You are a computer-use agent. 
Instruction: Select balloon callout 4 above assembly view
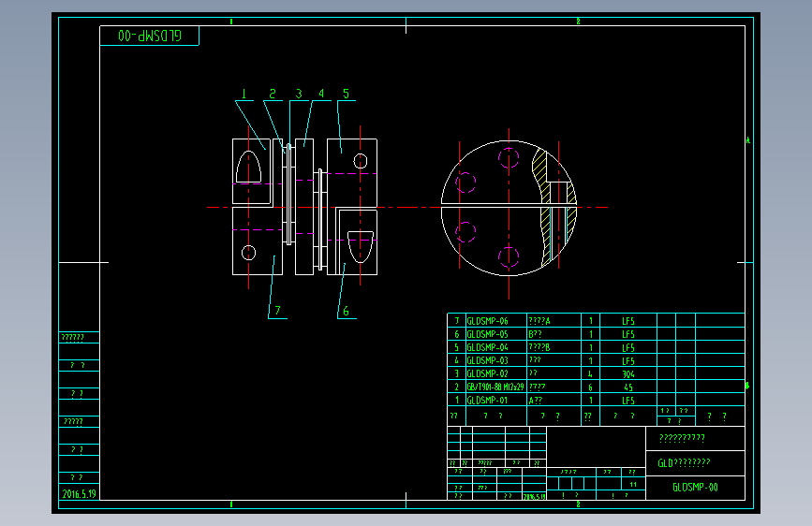click(x=321, y=94)
